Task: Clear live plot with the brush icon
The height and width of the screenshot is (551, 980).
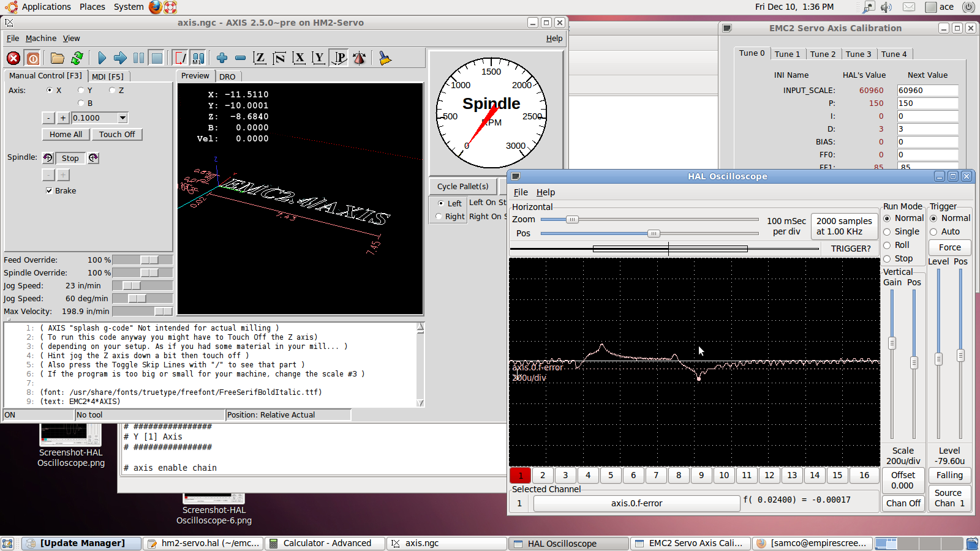Action: pos(385,58)
